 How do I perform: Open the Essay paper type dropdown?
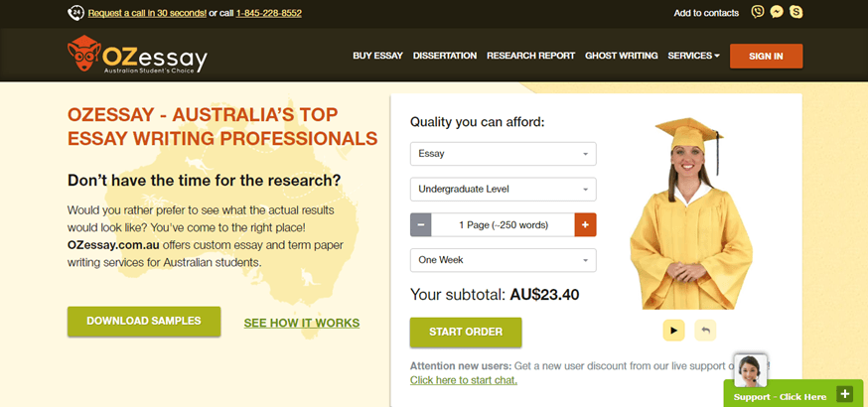504,154
